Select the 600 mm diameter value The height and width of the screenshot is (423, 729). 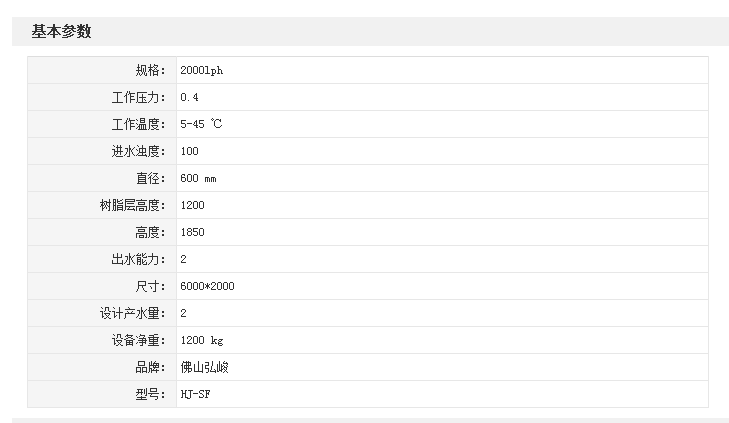(198, 178)
